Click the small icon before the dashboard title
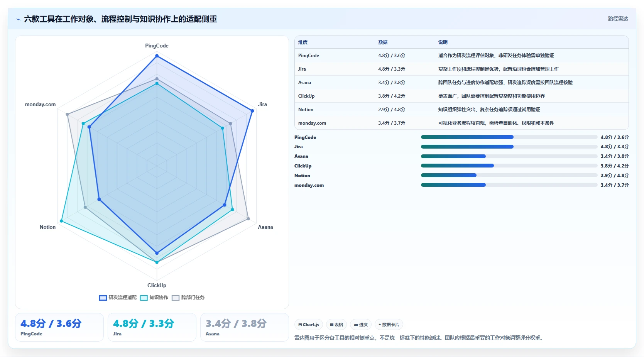The image size is (644, 357). coord(18,19)
